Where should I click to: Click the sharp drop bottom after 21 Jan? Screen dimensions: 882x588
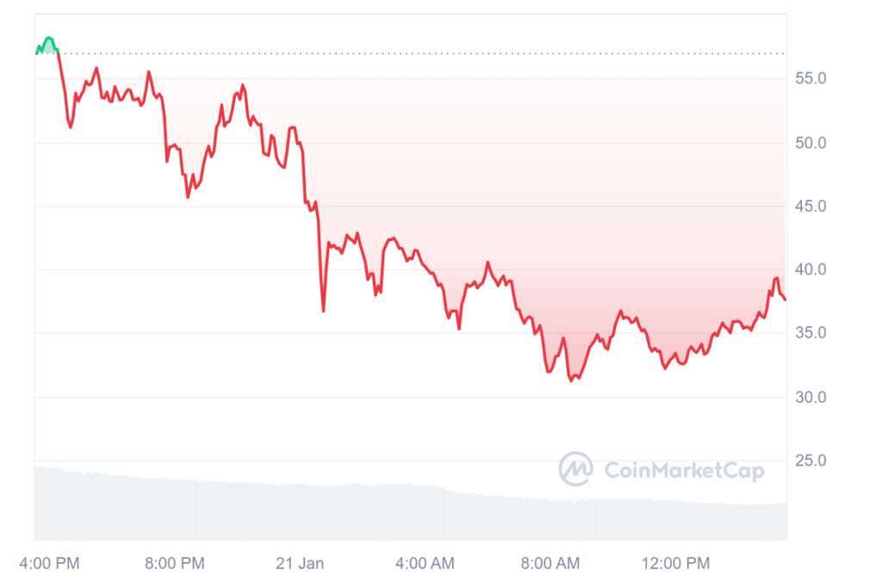pos(324,310)
